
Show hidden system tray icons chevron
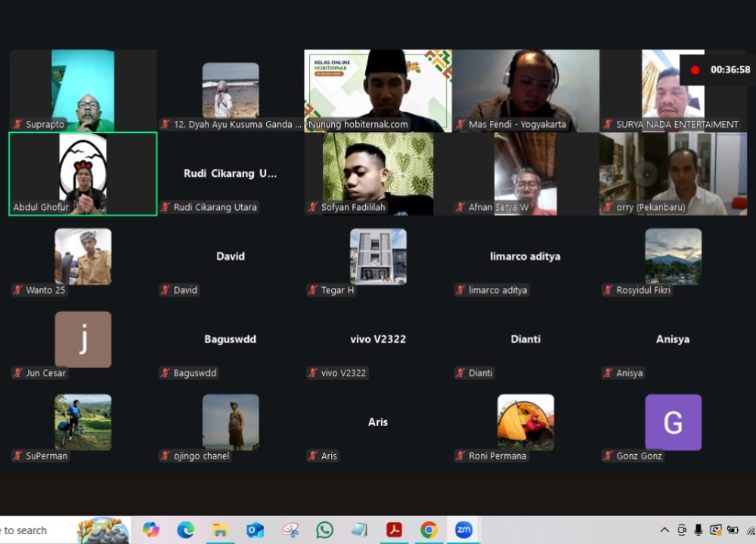(x=665, y=530)
